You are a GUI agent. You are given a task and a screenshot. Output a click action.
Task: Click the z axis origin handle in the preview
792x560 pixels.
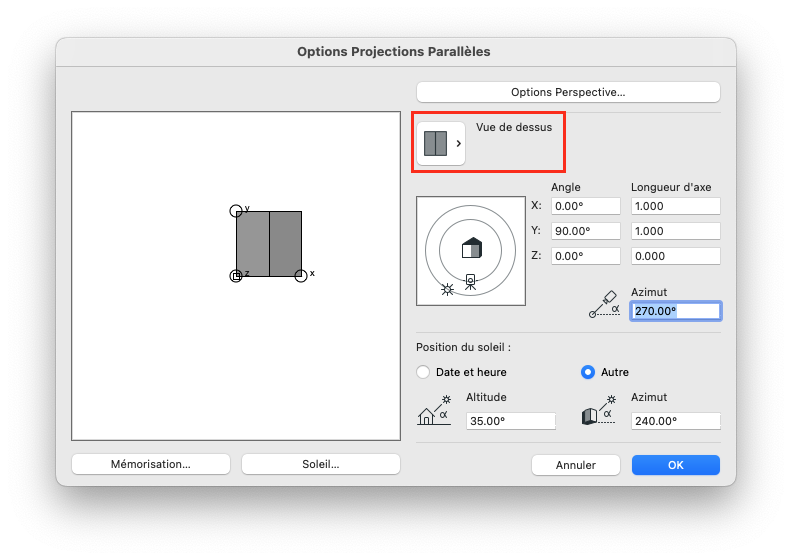[236, 276]
